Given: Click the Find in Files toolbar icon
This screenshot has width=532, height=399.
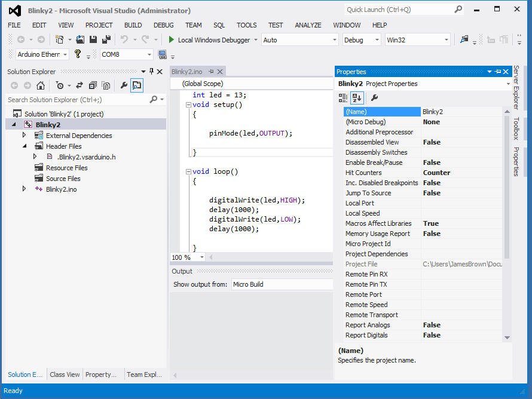Looking at the screenshot, I should tap(464, 39).
